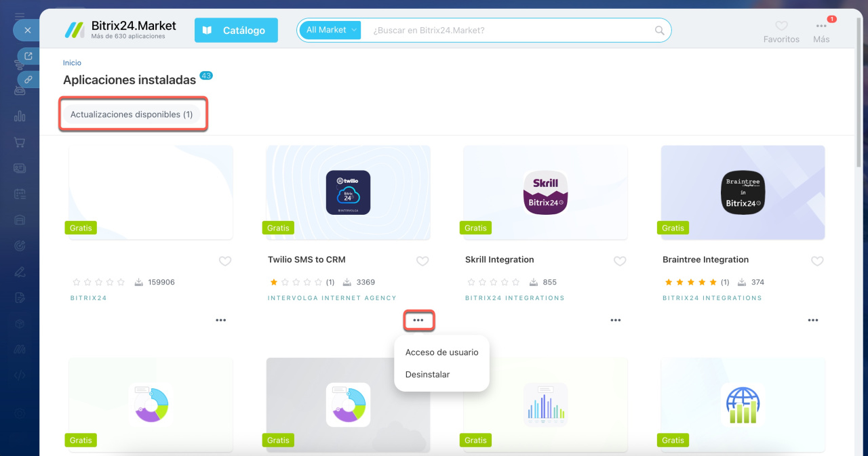868x456 pixels.
Task: Open the Skrill Integration three-dot menu
Action: point(616,320)
